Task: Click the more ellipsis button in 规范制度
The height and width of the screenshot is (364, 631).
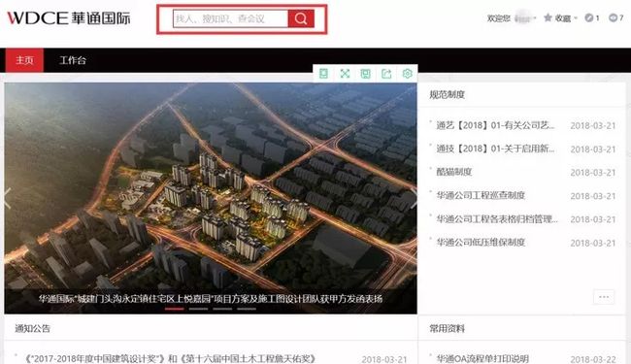Action: click(x=604, y=297)
